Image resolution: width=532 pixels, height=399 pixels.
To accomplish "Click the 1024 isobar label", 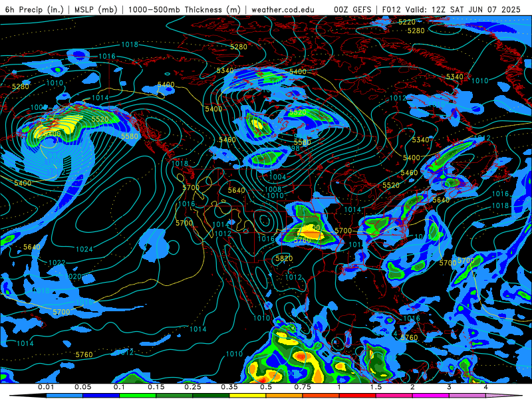I will 84,249.
